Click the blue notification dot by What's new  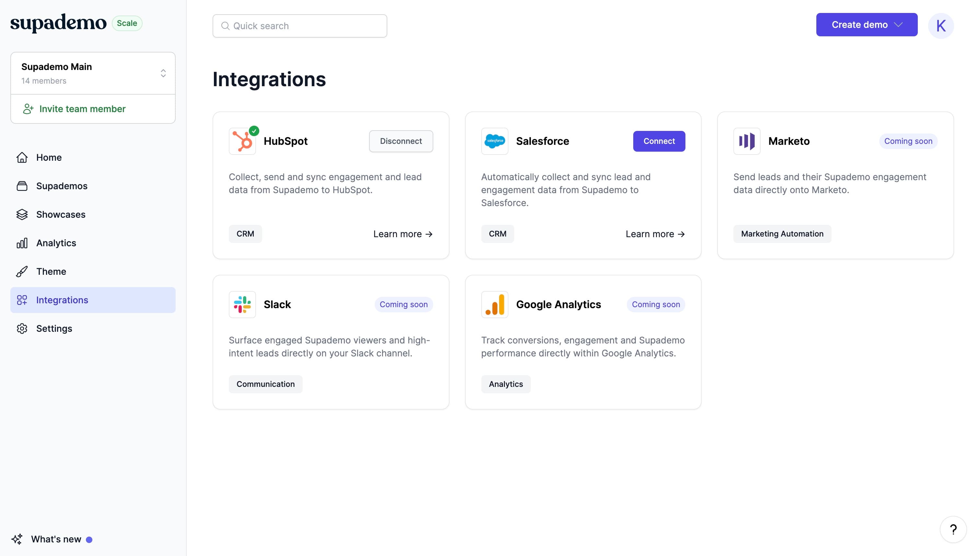tap(89, 539)
